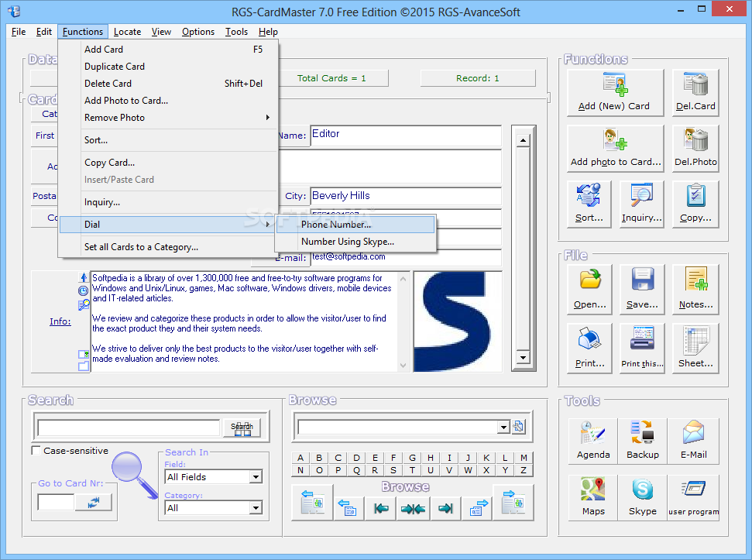Click the card scrollbar down arrow
This screenshot has width=752, height=560.
[x=523, y=357]
